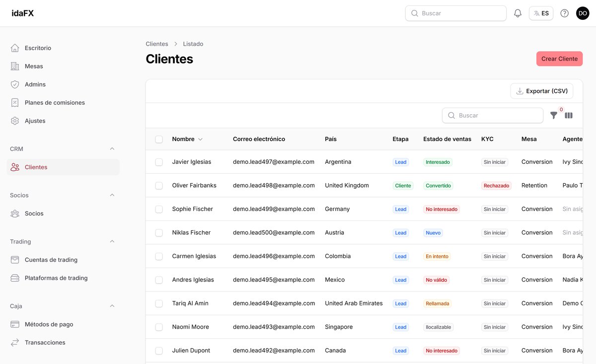
Task: Click the Listado breadcrumb
Action: point(193,44)
